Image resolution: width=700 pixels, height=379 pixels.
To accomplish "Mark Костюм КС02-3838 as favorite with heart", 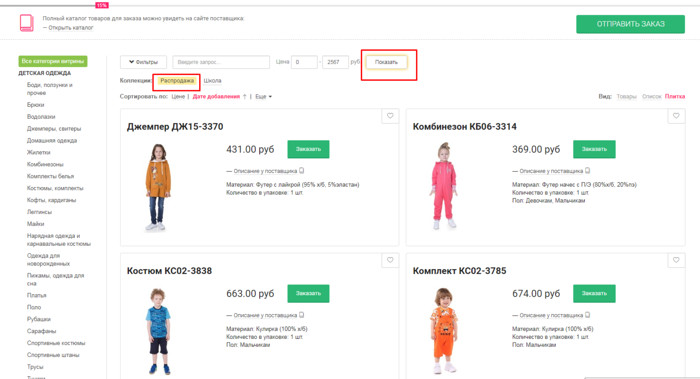I will point(390,260).
